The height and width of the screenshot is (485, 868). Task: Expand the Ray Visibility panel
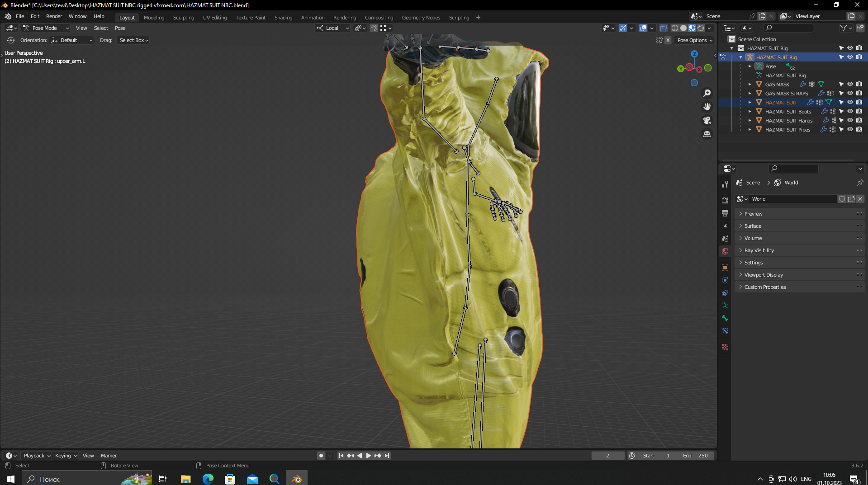(x=799, y=250)
